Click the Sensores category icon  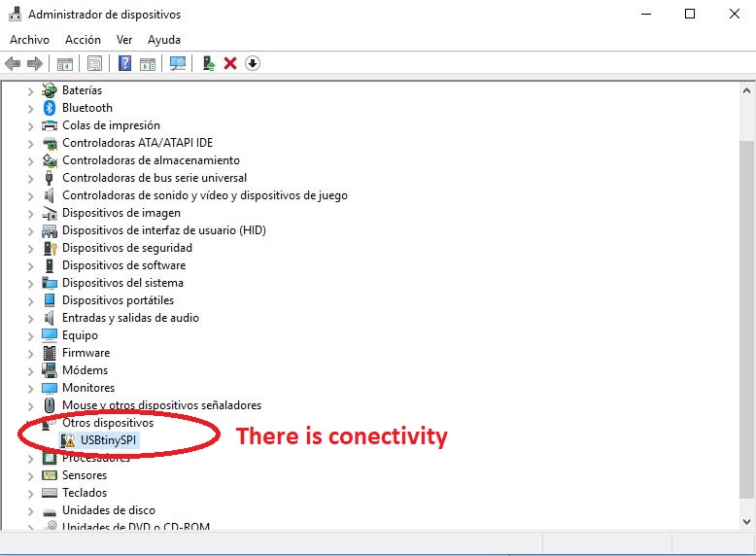(50, 475)
